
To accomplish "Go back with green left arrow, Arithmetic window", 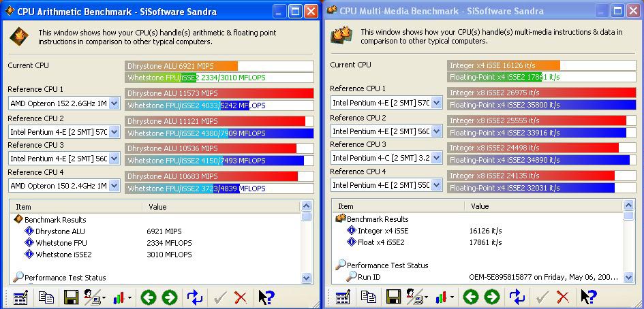I will pyautogui.click(x=149, y=297).
